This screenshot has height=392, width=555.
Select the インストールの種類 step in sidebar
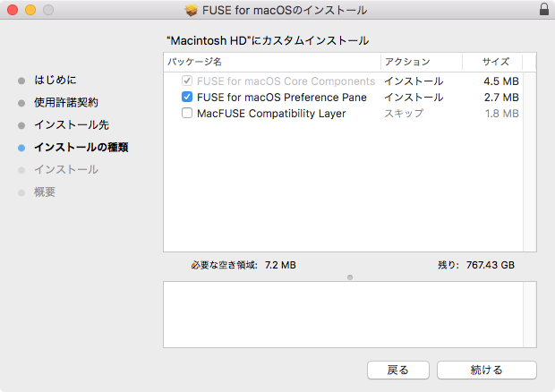tap(81, 147)
